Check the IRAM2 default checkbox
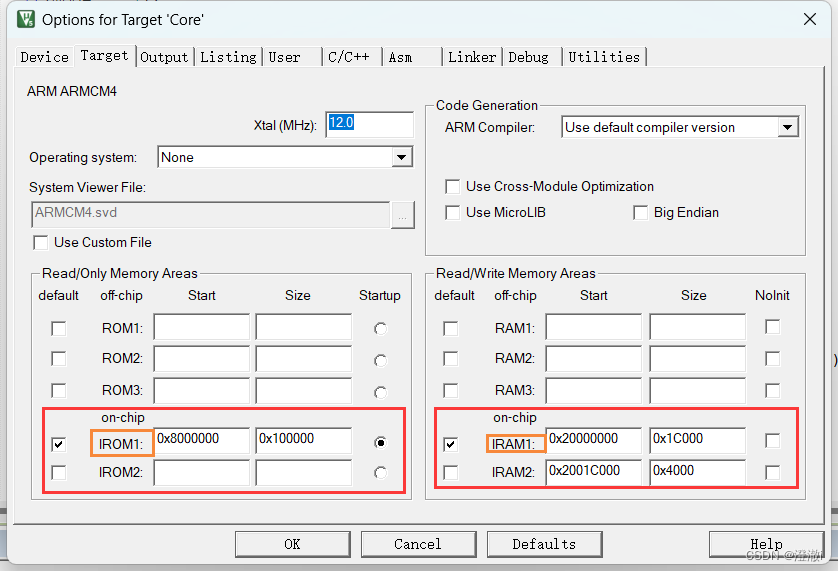Screen dimensions: 838x571 click(451, 473)
